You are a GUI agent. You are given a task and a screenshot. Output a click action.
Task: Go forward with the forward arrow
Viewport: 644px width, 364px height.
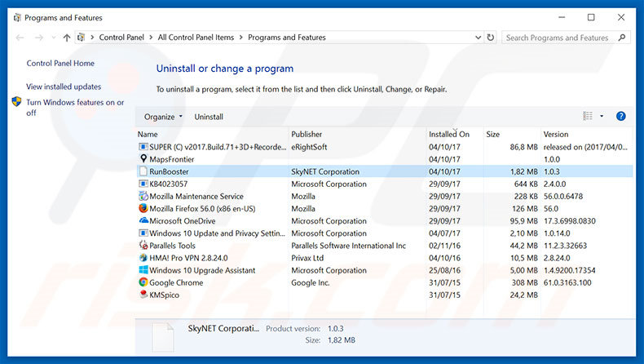point(38,38)
